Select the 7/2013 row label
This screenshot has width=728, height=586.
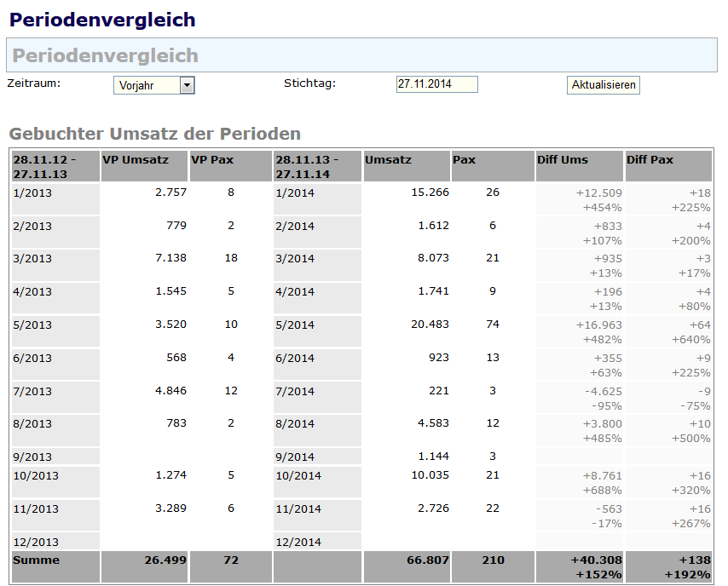[34, 392]
